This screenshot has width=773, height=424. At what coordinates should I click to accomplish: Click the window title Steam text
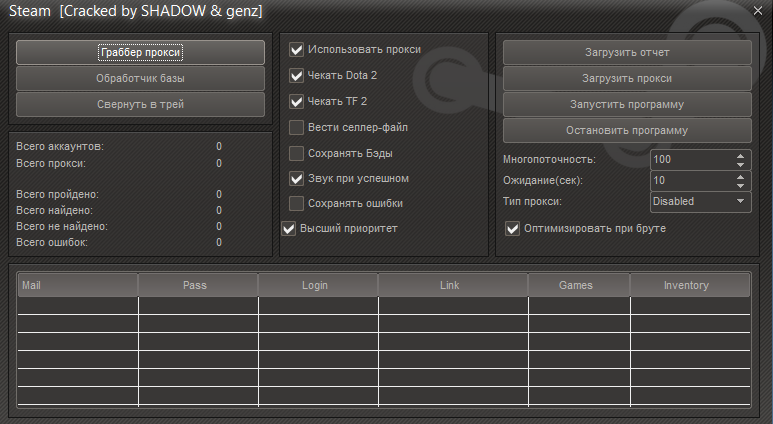30,11
